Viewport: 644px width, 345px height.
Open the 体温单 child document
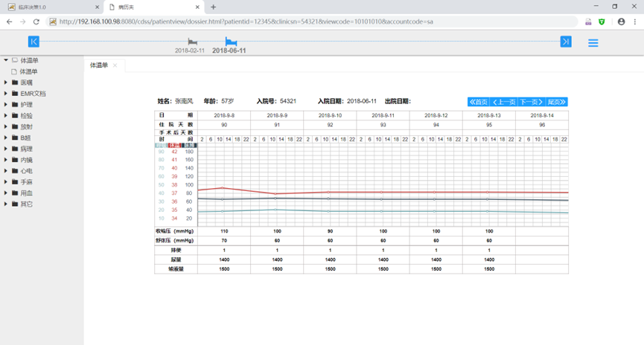point(28,71)
